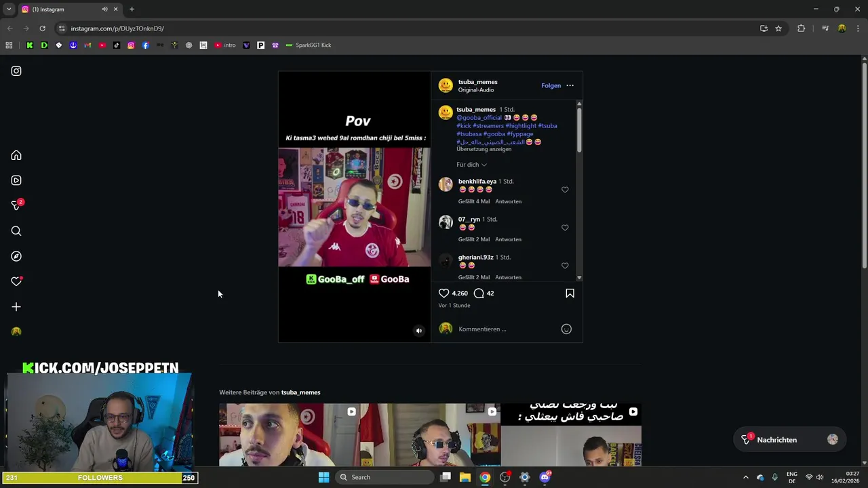Click the Windows taskbar Search box

pos(384,477)
